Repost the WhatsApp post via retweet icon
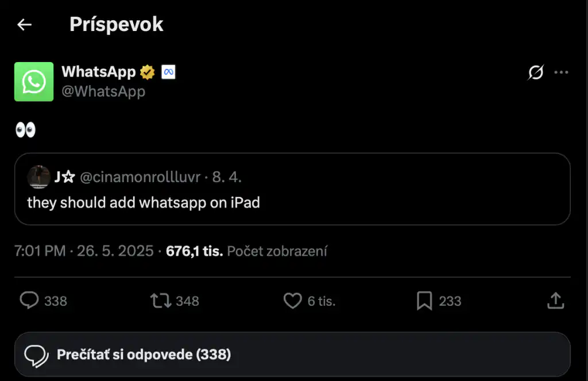This screenshot has height=381, width=588. point(161,301)
